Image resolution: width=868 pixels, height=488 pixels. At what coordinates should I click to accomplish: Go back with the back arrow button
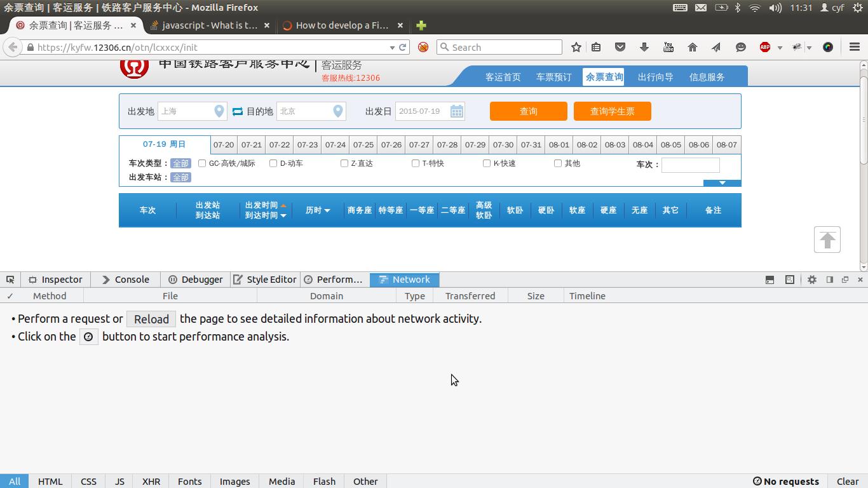[x=13, y=47]
